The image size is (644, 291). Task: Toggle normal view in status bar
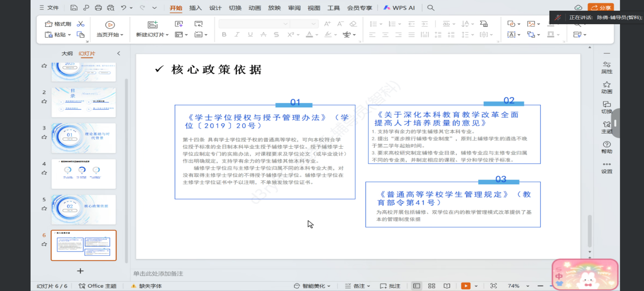point(417,286)
